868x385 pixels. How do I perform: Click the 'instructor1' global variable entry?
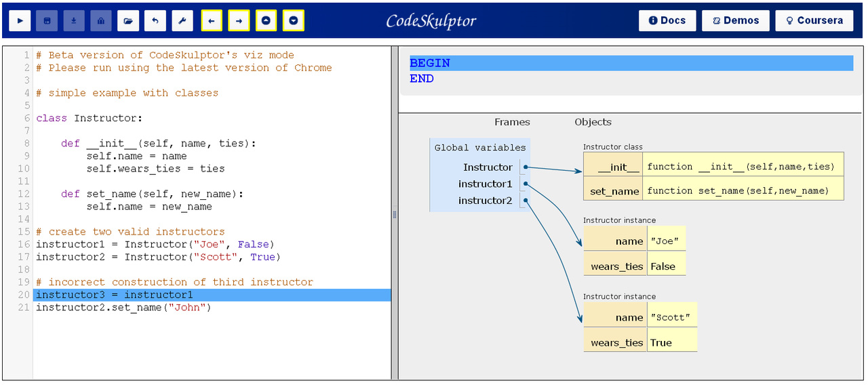tap(485, 184)
